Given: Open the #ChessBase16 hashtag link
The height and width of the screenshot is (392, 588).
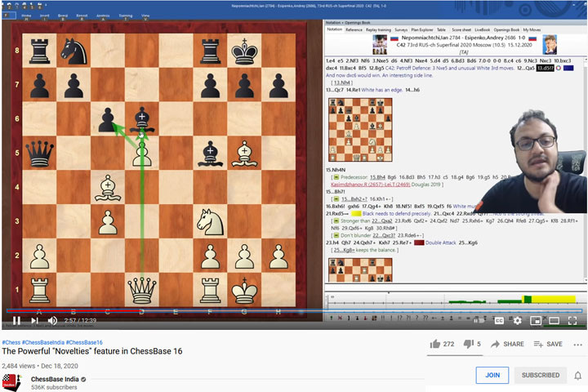Looking at the screenshot, I should (84, 342).
